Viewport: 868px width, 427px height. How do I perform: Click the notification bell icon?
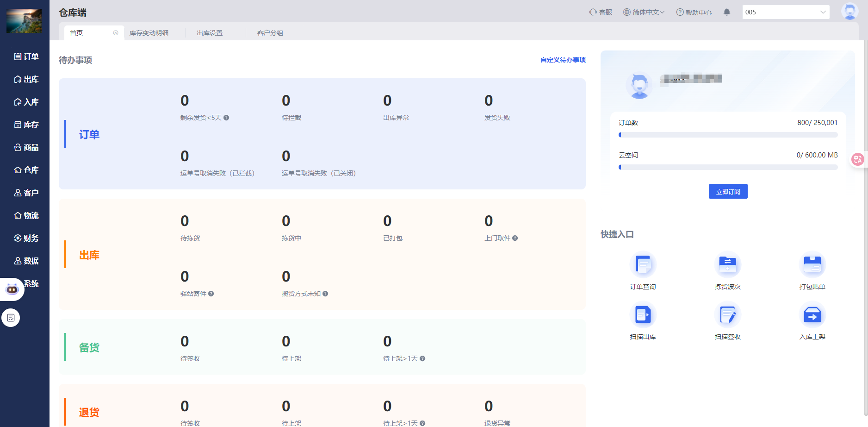(x=727, y=12)
